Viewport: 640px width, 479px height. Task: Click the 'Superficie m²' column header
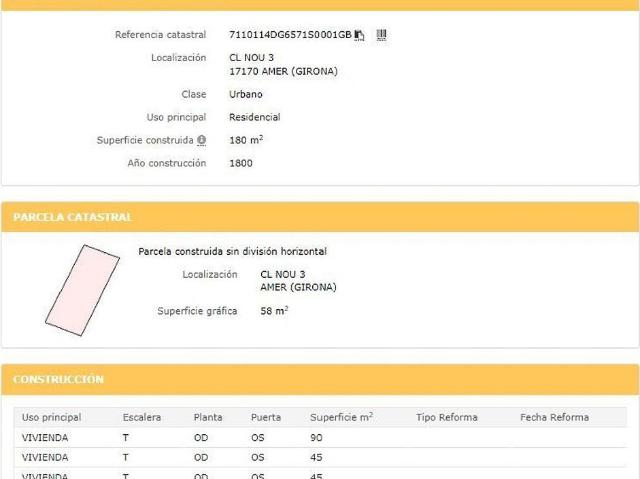pyautogui.click(x=342, y=417)
